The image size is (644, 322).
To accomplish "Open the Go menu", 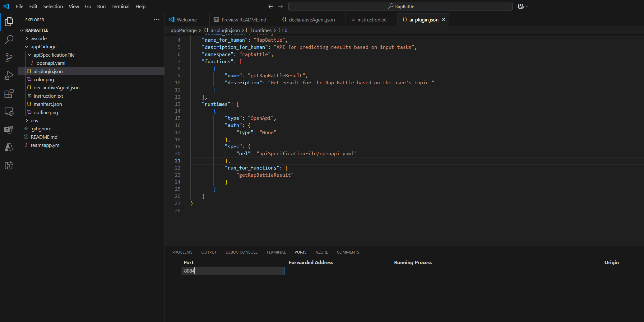I will pos(88,6).
